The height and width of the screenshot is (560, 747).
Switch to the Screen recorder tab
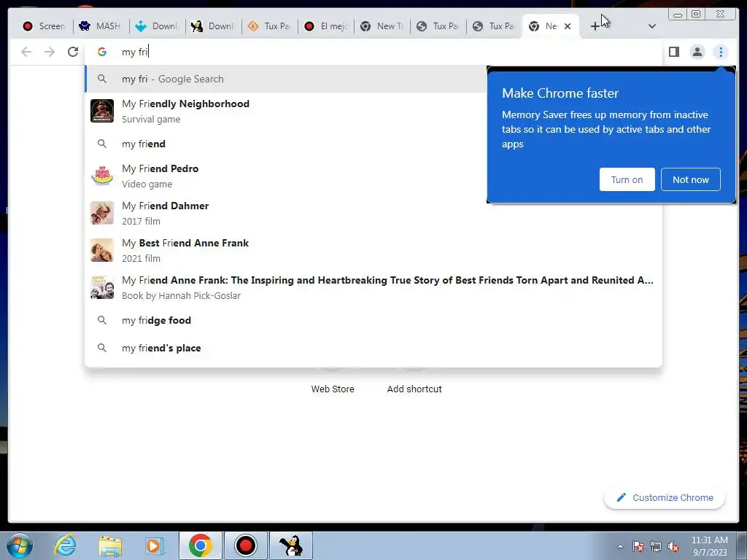(44, 26)
